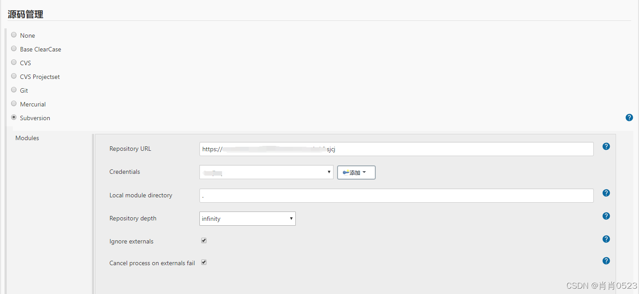Viewport: 644px width, 294px height.
Task: Open help for Local module directory
Action: click(606, 193)
